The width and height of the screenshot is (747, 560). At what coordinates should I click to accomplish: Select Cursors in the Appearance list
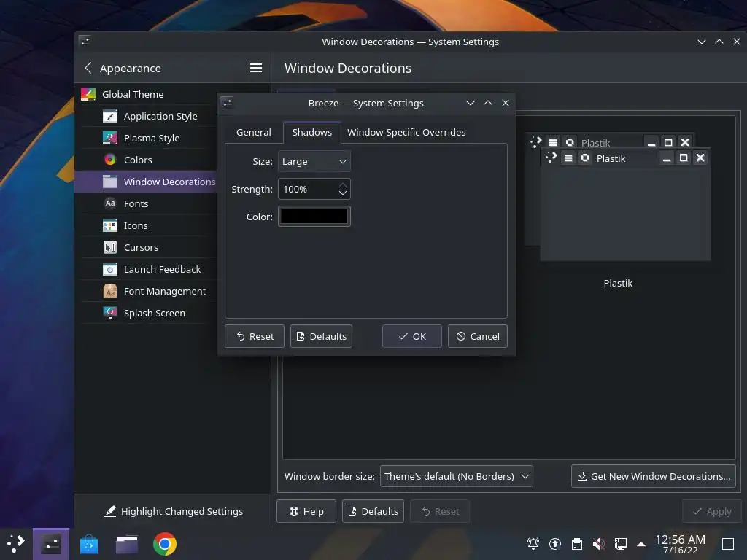tap(141, 248)
